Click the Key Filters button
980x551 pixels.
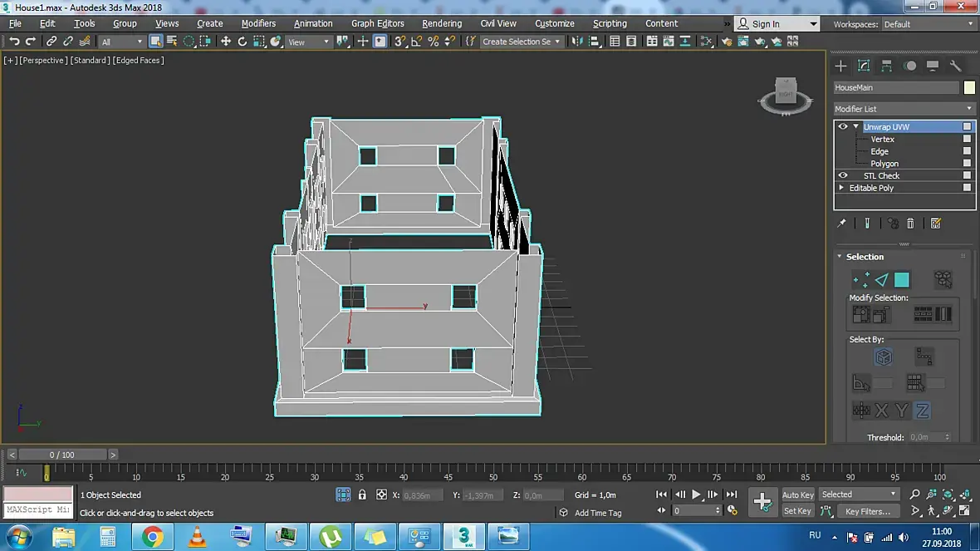click(868, 511)
